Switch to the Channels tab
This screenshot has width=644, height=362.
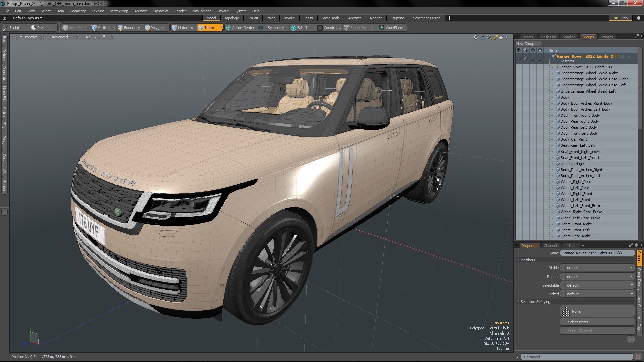point(551,246)
